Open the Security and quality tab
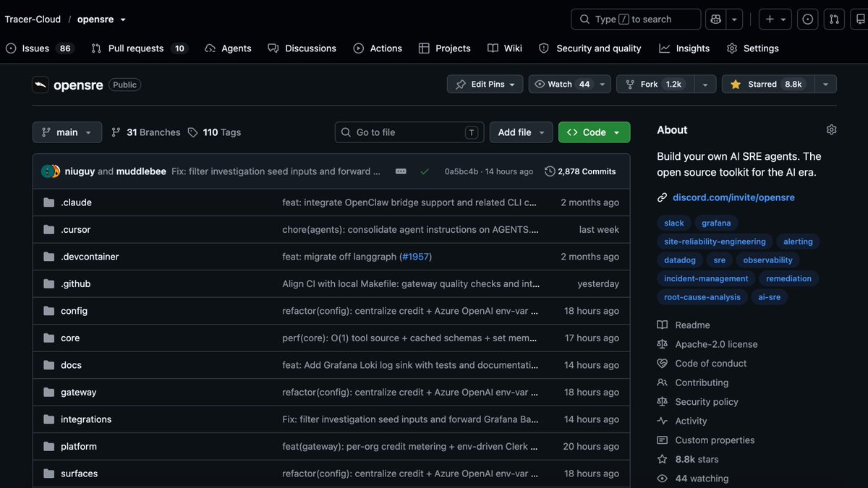The image size is (868, 488). (x=590, y=48)
